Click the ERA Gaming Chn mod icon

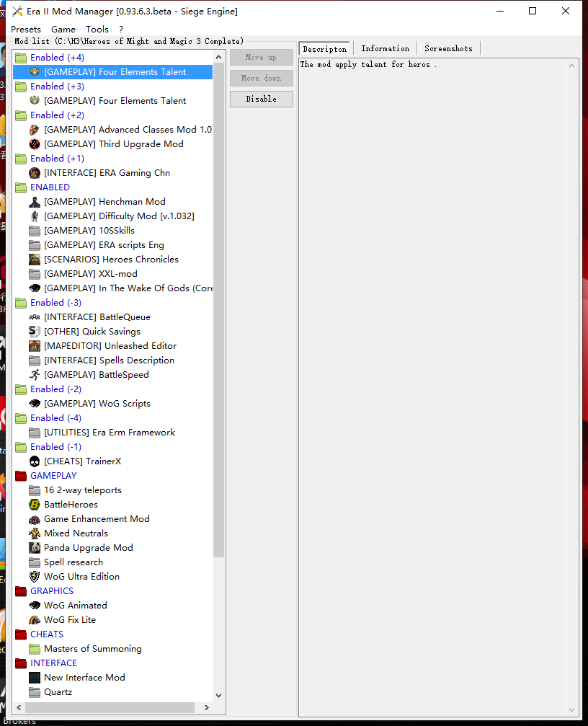pyautogui.click(x=35, y=173)
